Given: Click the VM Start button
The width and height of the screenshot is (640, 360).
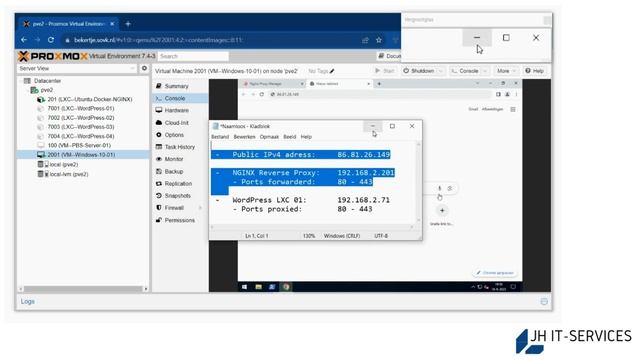Looking at the screenshot, I should 384,71.
